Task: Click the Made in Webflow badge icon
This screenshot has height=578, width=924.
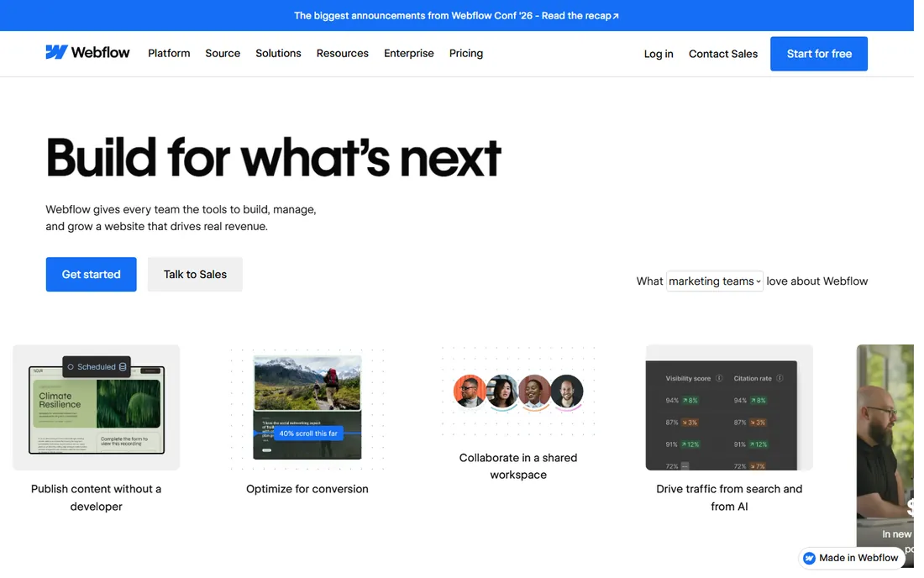Action: point(809,558)
